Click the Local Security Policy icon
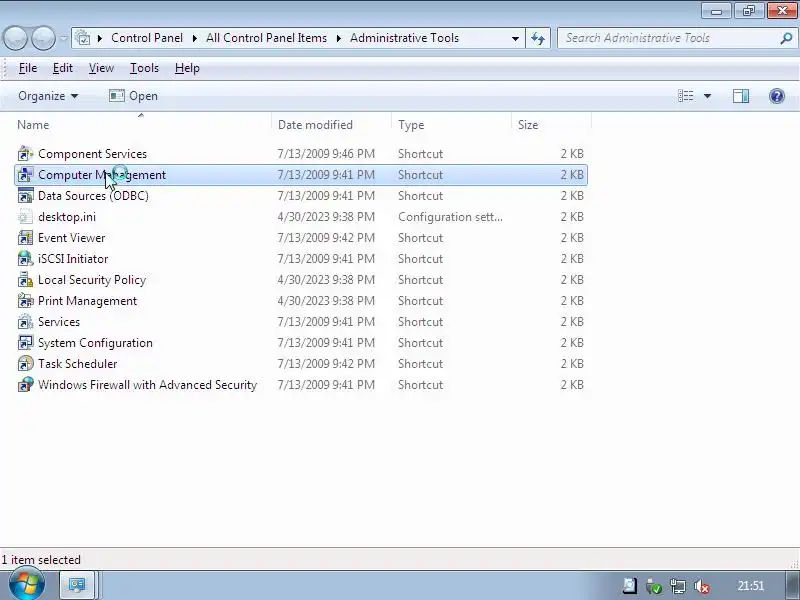The width and height of the screenshot is (800, 600). pyautogui.click(x=25, y=280)
